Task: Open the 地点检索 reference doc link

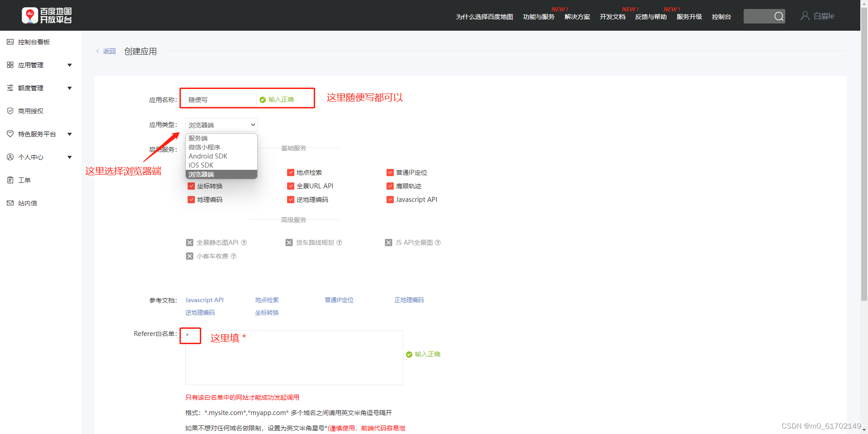Action: [267, 300]
